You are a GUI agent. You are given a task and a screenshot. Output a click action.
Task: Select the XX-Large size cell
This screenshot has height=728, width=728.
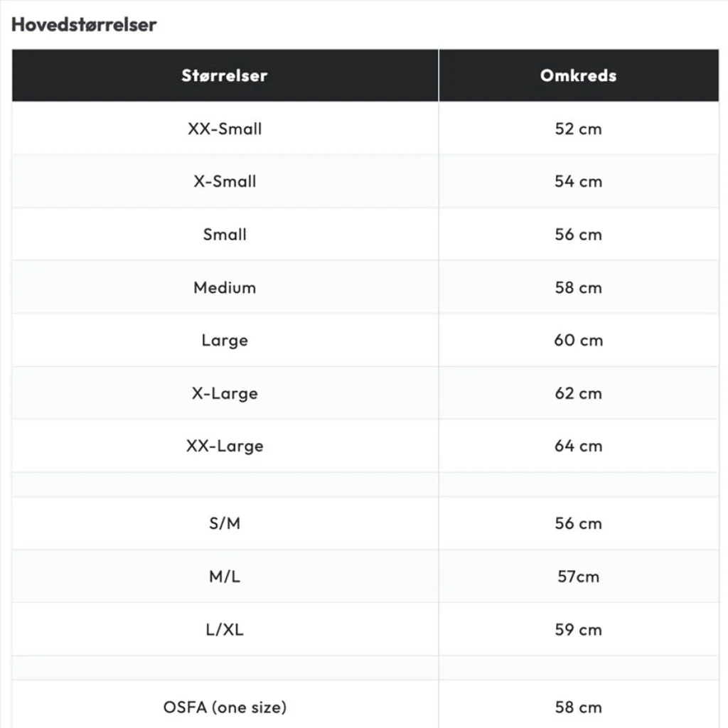pos(225,446)
